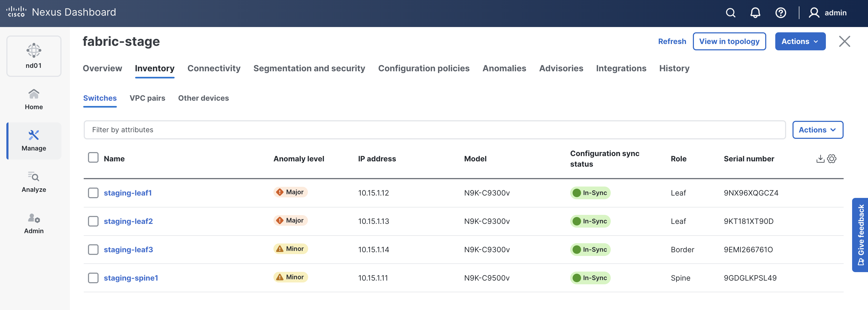Check the select-all checkbox in Name header

[x=93, y=158]
